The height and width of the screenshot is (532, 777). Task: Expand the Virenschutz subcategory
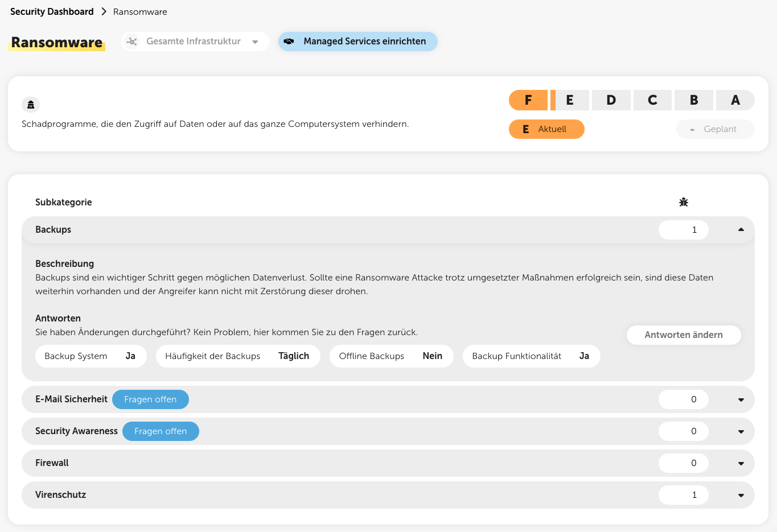click(x=741, y=495)
